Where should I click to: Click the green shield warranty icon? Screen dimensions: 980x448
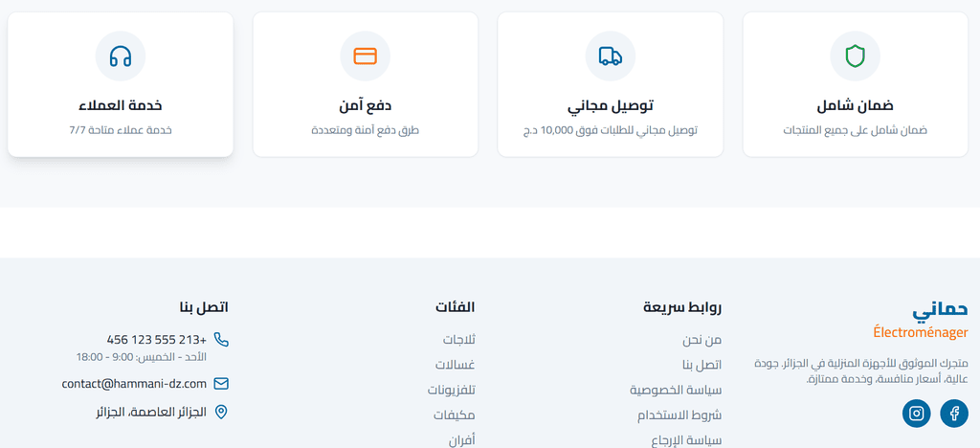point(856,56)
